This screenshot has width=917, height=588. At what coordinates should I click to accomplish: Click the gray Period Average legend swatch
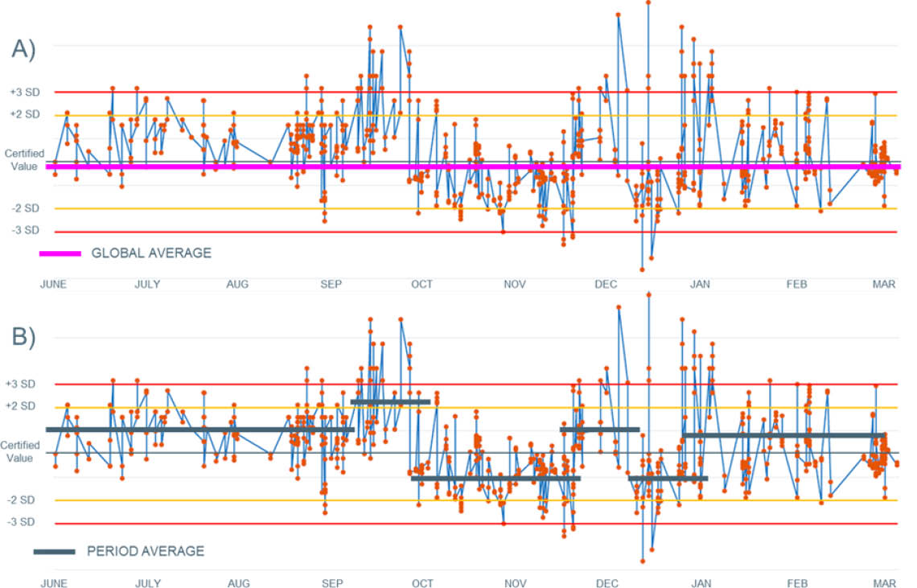point(54,552)
